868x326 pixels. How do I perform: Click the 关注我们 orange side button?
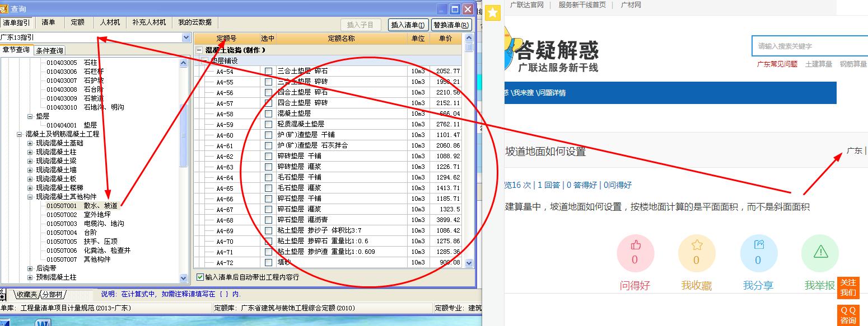(848, 287)
